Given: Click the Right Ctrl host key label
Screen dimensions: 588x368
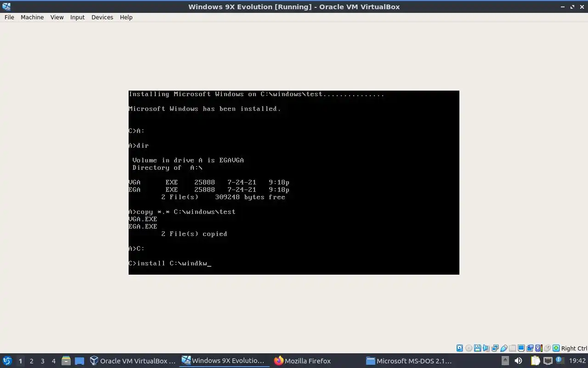Looking at the screenshot, I should click(x=574, y=348).
